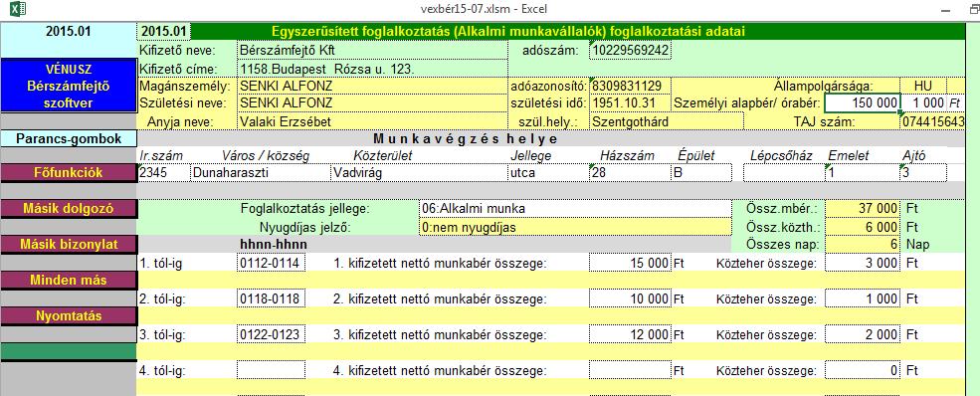Viewport: 980px width, 396px height.
Task: Select the Születési neve field SENKI ALFONZ
Action: click(372, 103)
